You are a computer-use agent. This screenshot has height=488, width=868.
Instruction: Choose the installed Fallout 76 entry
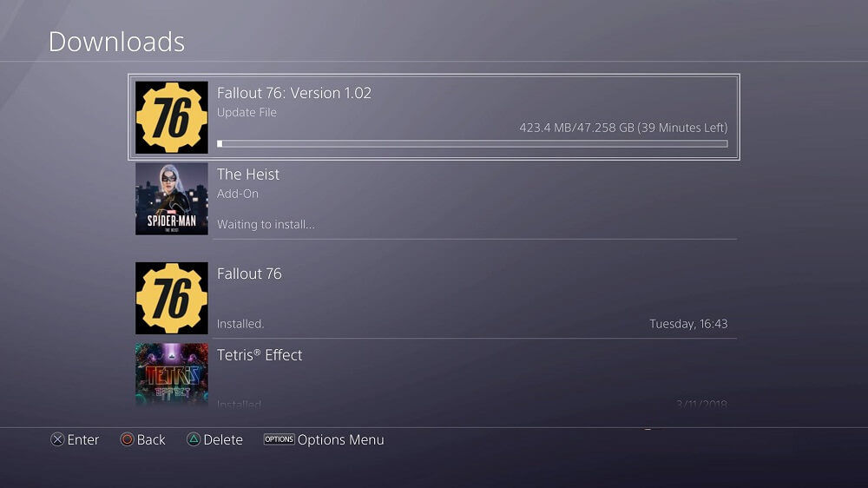tap(437, 299)
